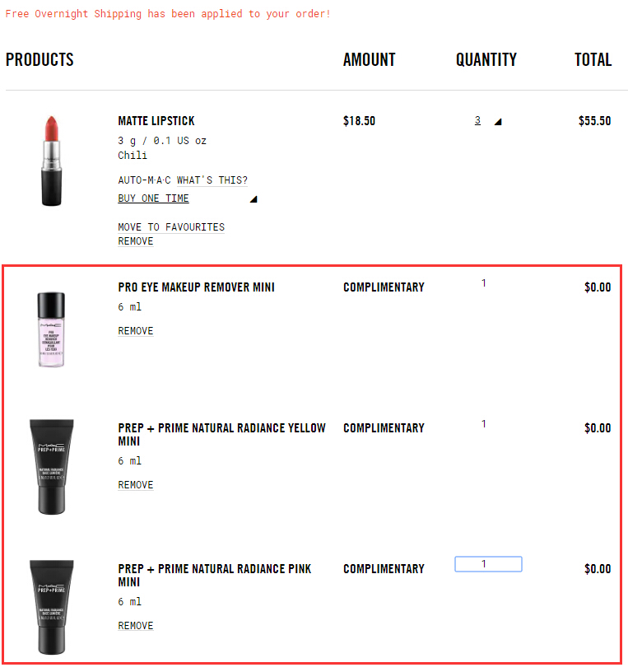Select the Eye Makeup Remover quantity value
628x672 pixels.
[x=484, y=282]
